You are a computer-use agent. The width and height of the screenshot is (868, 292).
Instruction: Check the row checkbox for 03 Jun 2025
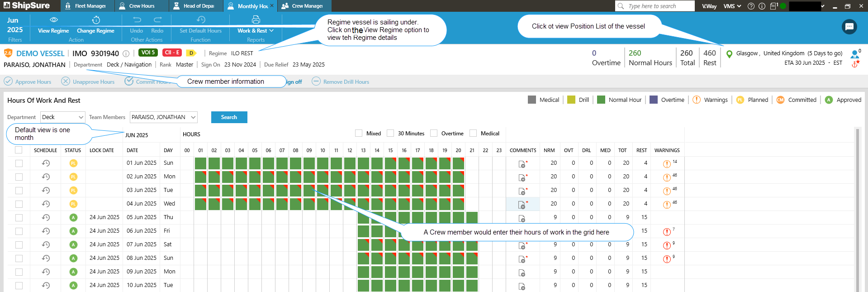(19, 190)
